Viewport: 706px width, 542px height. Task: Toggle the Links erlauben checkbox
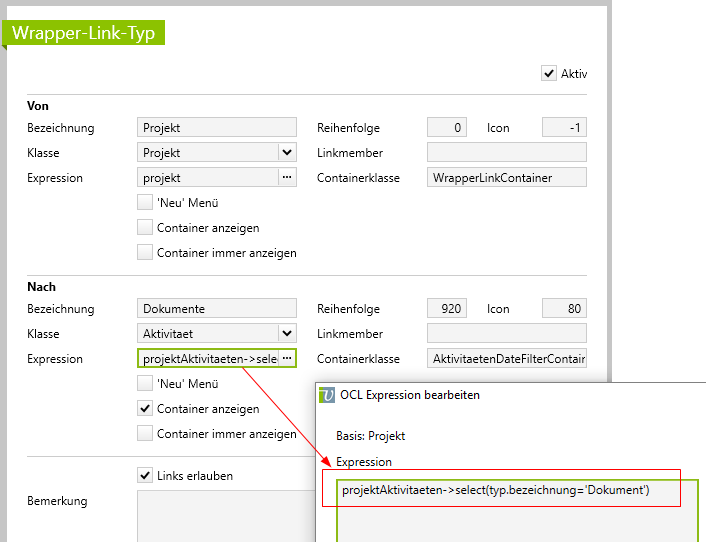pyautogui.click(x=145, y=475)
